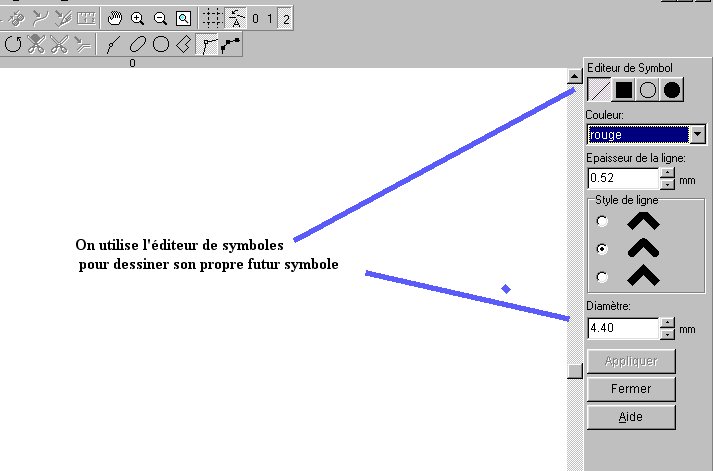Decrease Diamètre value with down arrow

pyautogui.click(x=668, y=333)
